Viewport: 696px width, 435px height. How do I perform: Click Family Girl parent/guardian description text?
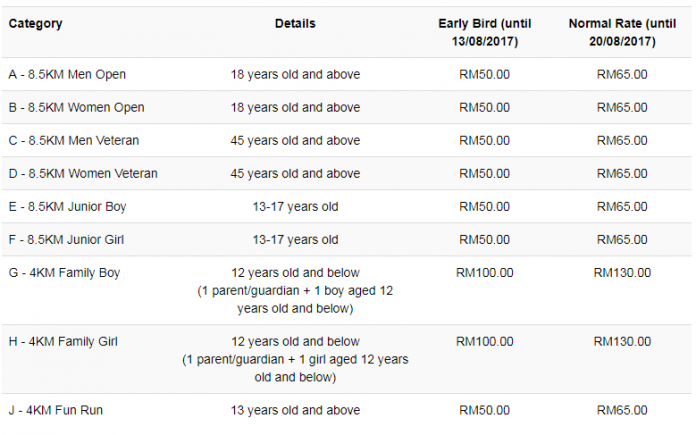coord(295,368)
